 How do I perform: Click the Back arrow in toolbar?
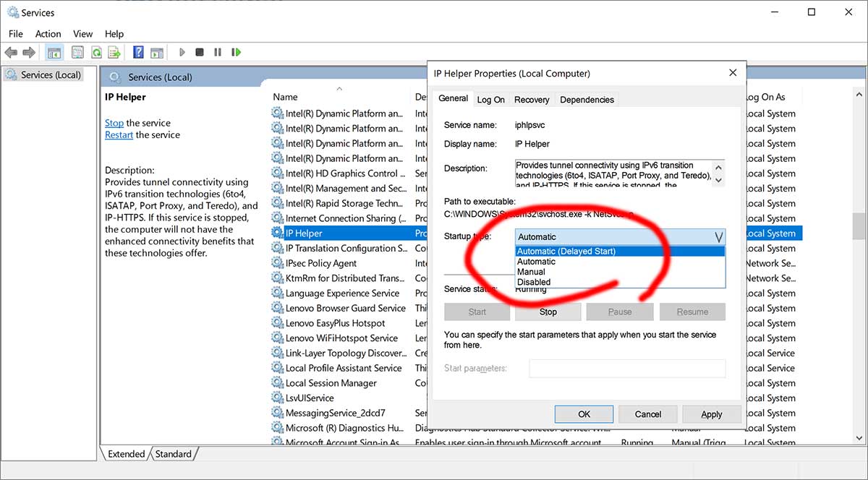pyautogui.click(x=11, y=52)
